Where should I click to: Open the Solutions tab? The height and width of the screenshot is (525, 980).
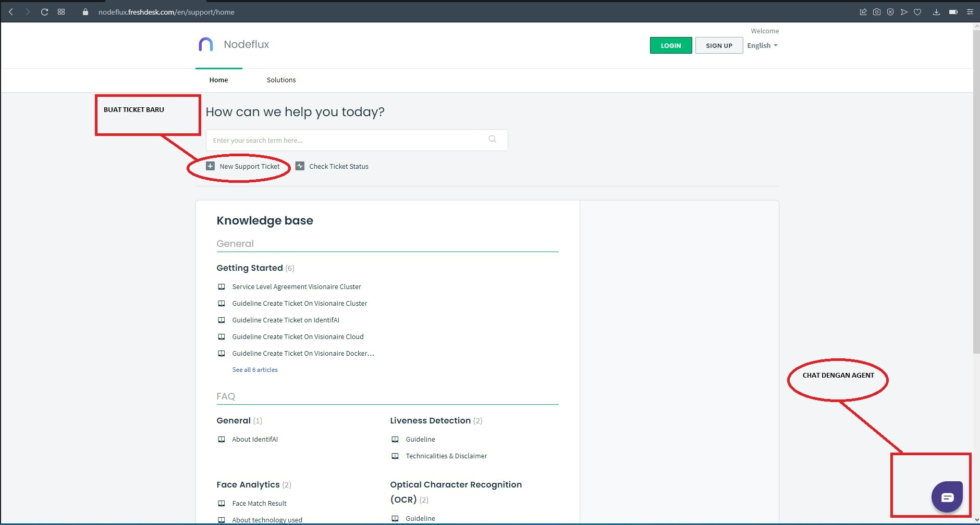(x=281, y=80)
